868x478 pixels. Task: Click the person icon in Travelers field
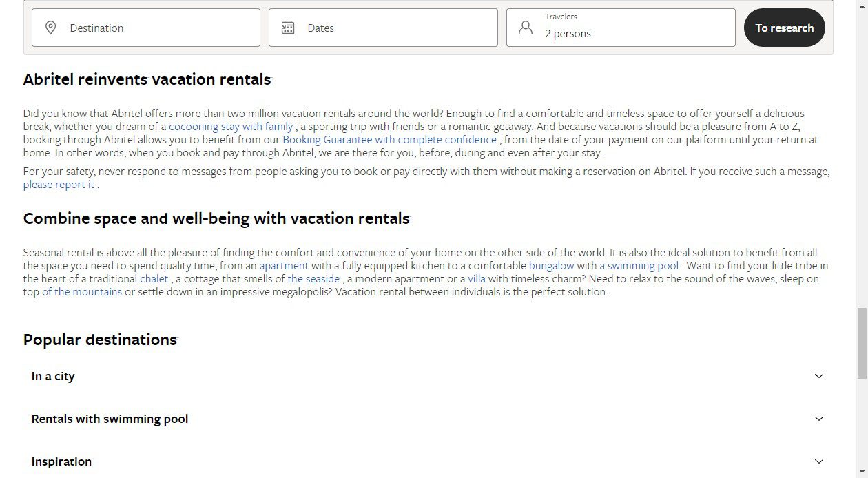(x=526, y=28)
